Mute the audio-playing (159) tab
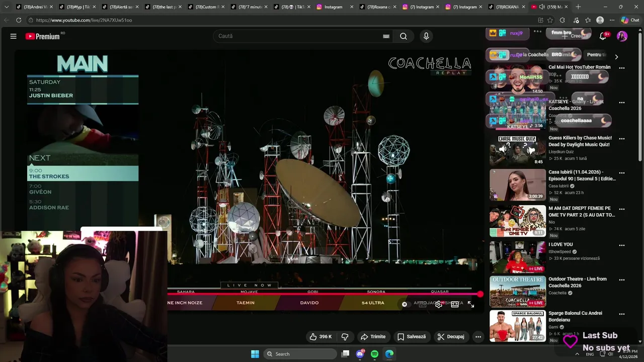The width and height of the screenshot is (644, 362). tap(541, 7)
